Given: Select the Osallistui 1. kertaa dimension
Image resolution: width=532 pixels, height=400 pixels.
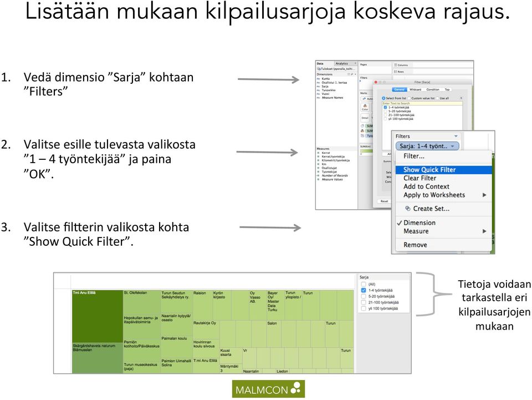Looking at the screenshot, I should pos(334,83).
